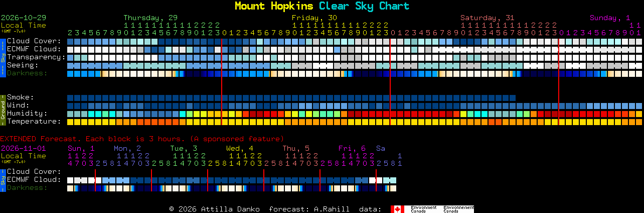
Task: Open the Temperature row label
Action: [x=34, y=122]
